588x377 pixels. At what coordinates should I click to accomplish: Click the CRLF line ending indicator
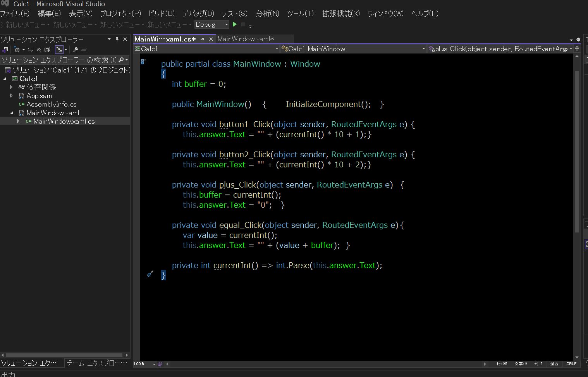coord(571,363)
